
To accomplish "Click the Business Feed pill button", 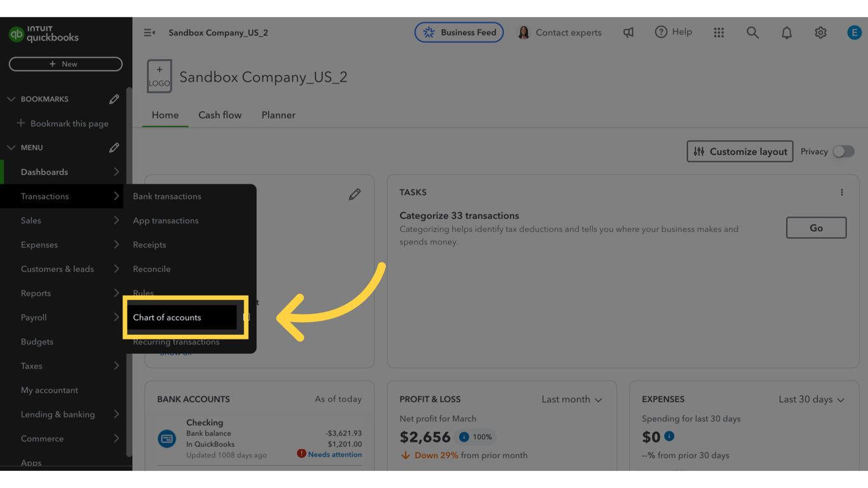I will pos(459,32).
